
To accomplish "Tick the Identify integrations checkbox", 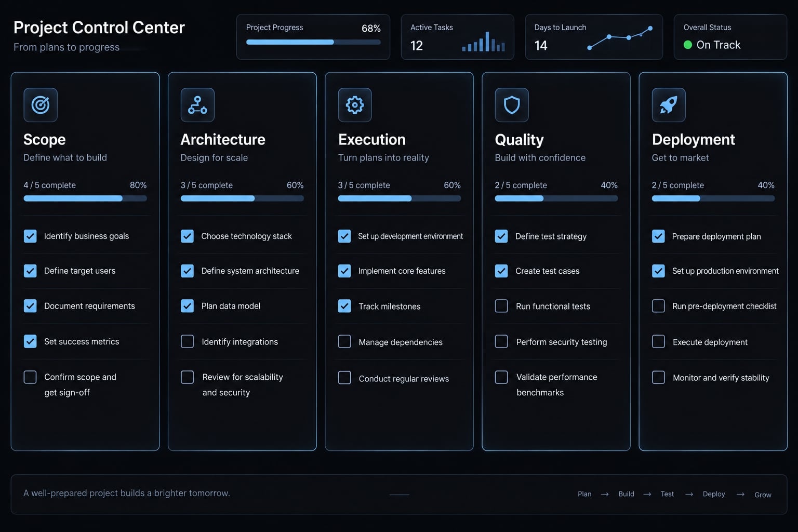I will (187, 341).
